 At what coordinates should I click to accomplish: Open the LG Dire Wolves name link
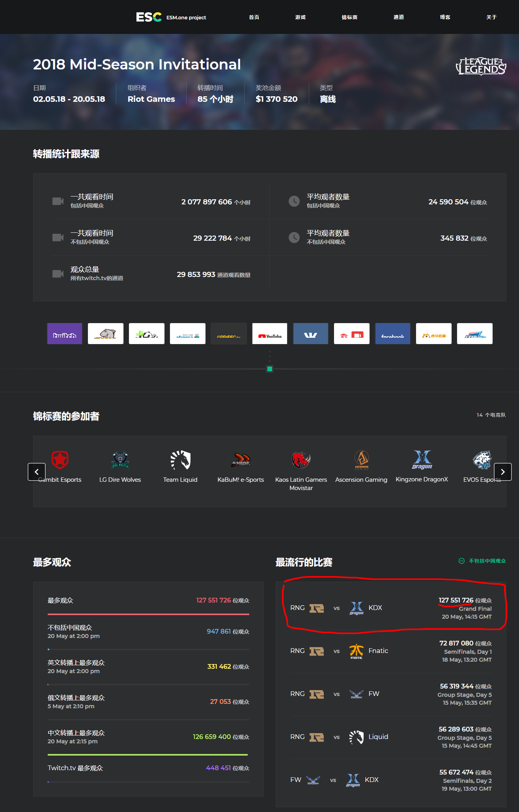[x=120, y=480]
